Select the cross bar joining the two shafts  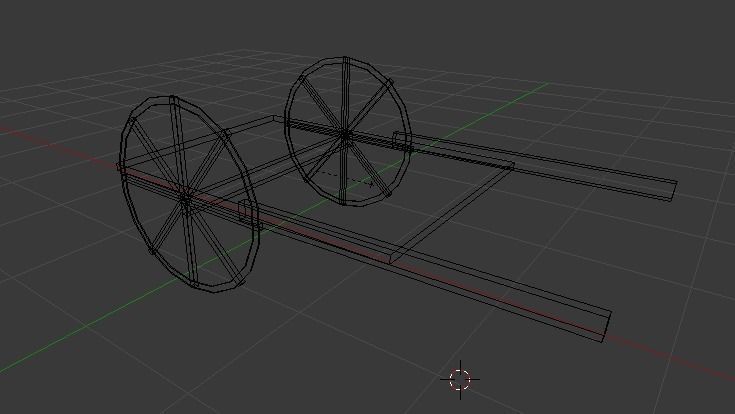453,212
